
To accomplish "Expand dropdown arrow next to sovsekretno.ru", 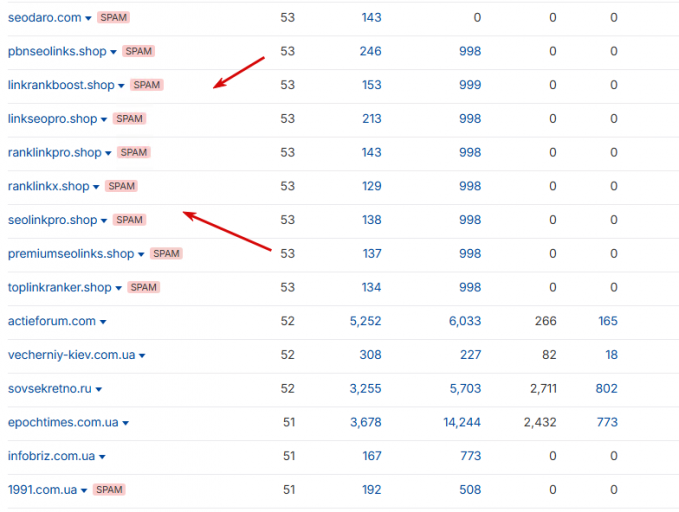I will pyautogui.click(x=99, y=389).
